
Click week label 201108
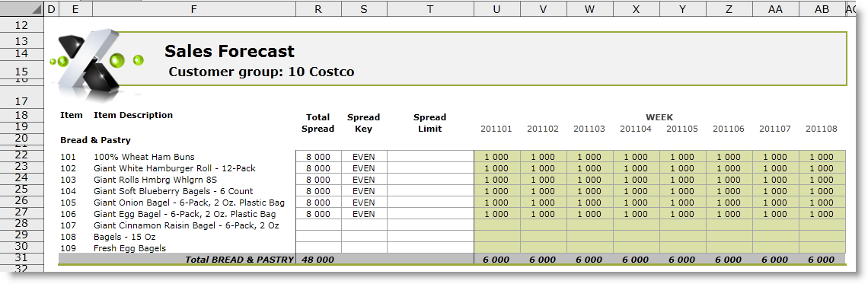coord(822,129)
